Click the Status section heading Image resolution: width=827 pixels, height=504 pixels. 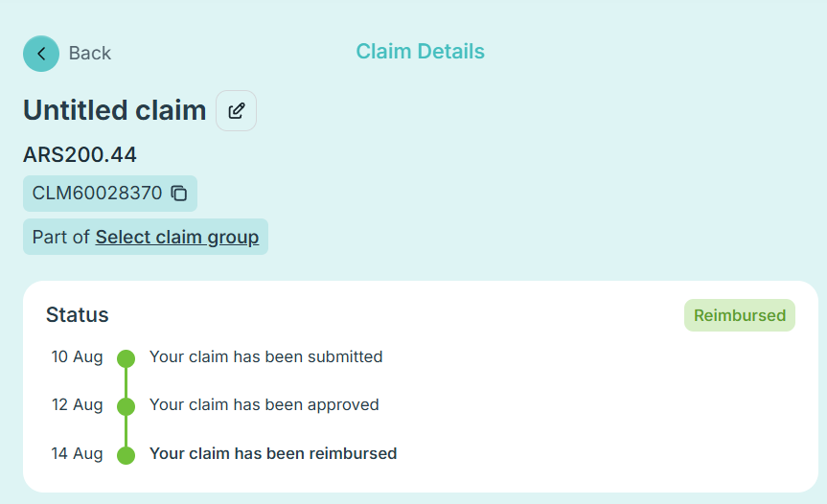coord(78,314)
